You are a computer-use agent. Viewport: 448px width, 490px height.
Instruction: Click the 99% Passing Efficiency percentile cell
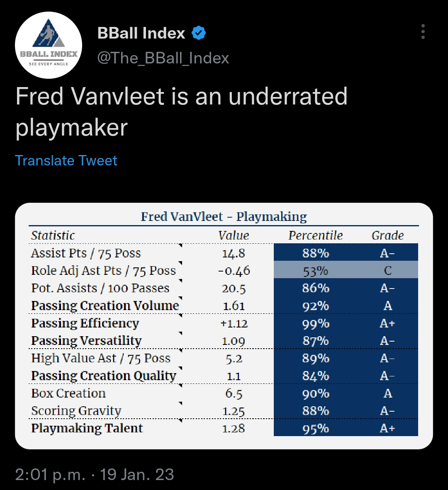pyautogui.click(x=316, y=323)
